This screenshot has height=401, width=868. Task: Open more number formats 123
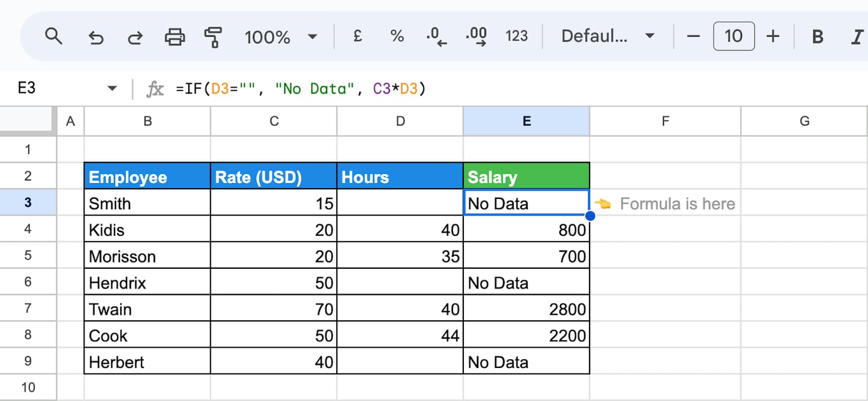pyautogui.click(x=516, y=36)
